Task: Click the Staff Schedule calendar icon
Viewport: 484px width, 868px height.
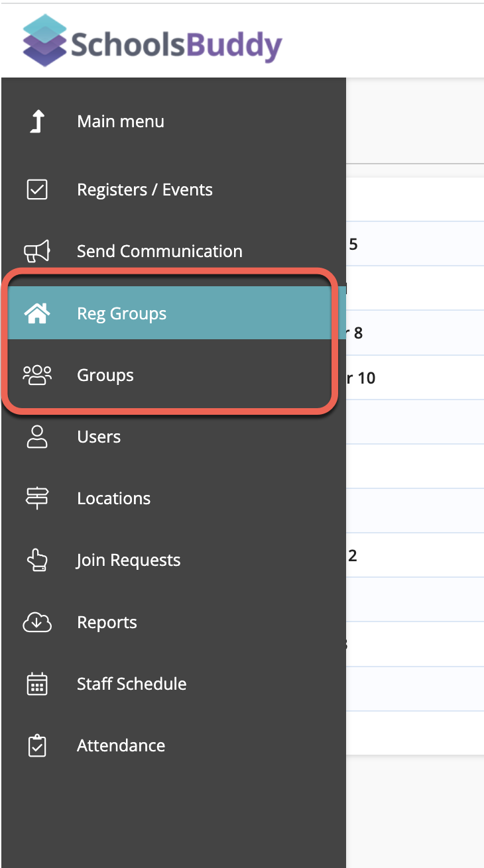Action: (37, 684)
